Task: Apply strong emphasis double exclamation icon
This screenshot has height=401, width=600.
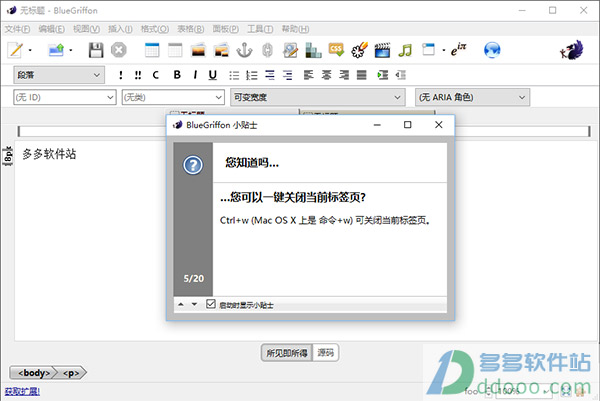Action: [x=138, y=75]
